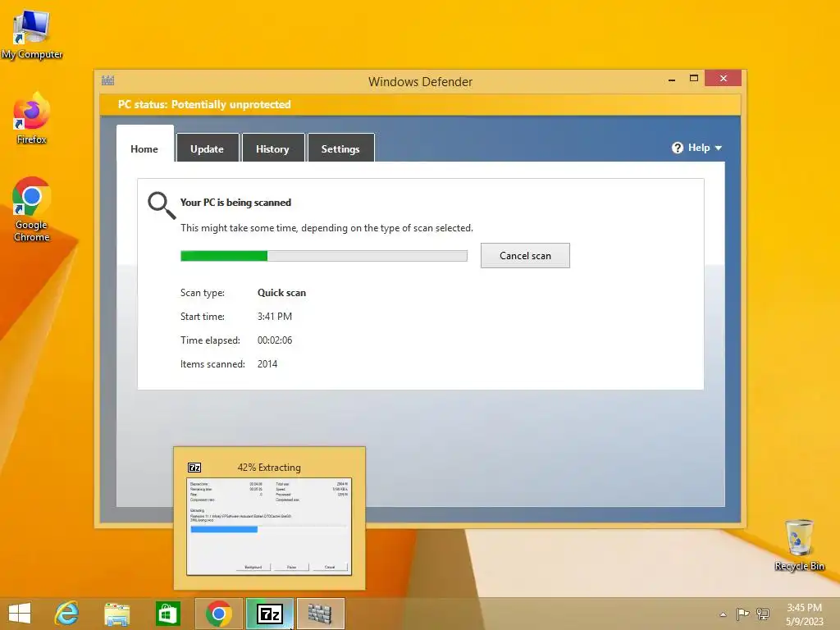Show hidden system tray icons
The width and height of the screenshot is (840, 630).
tap(724, 614)
